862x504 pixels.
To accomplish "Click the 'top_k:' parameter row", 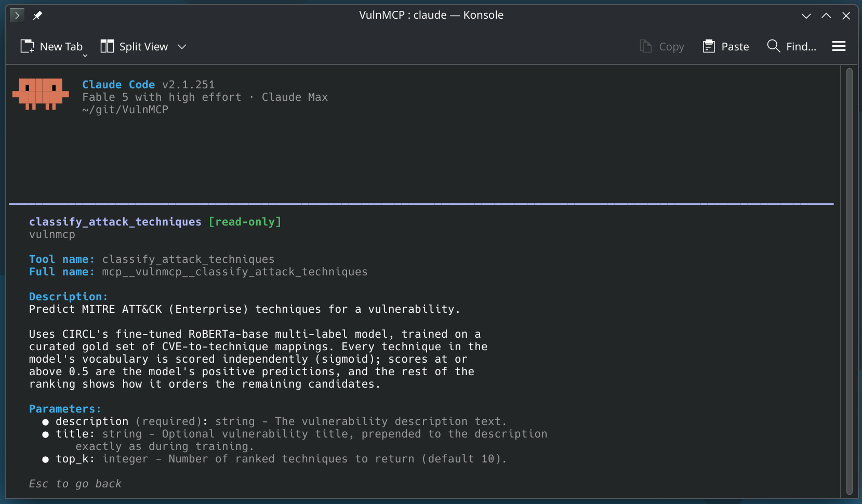I will click(274, 459).
